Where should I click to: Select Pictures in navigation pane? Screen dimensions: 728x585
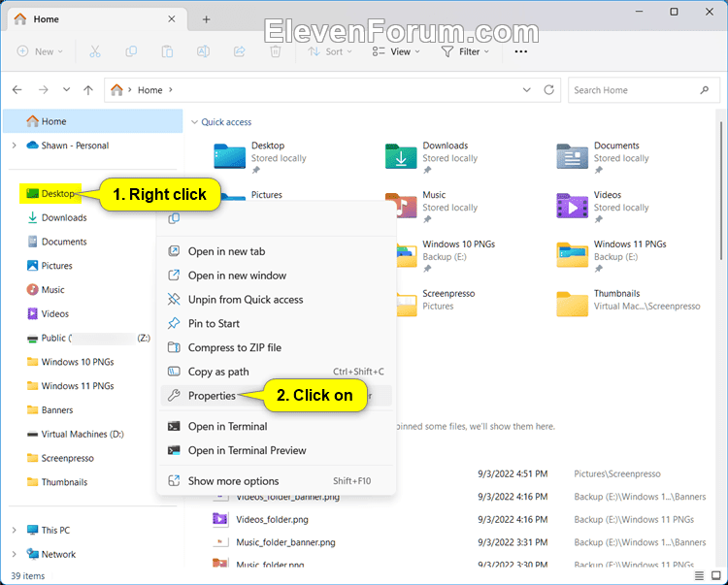pos(50,266)
